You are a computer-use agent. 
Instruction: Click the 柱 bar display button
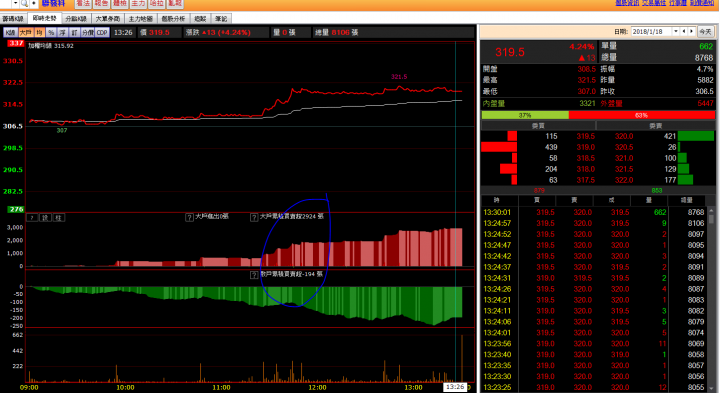(x=59, y=218)
